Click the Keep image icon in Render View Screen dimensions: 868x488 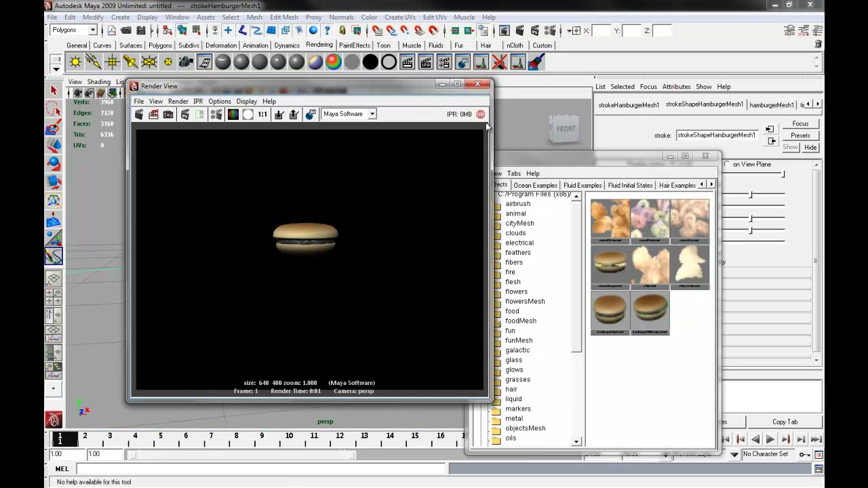279,115
